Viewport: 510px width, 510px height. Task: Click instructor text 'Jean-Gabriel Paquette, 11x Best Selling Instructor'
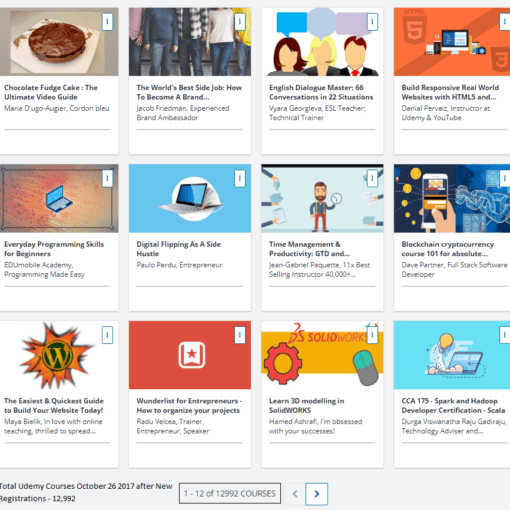click(x=319, y=270)
